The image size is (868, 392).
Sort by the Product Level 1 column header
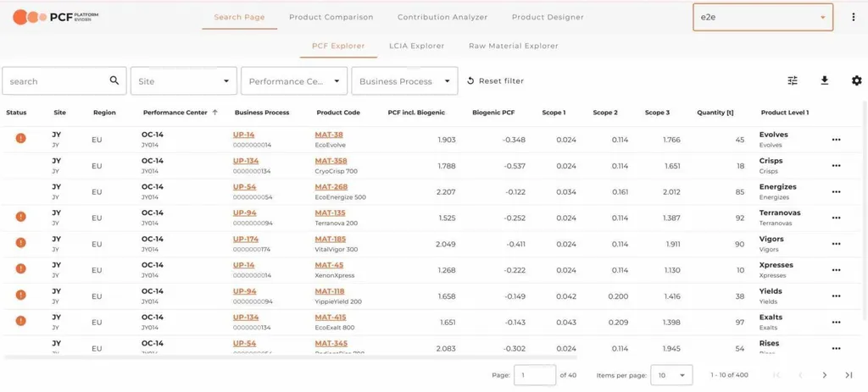(x=785, y=113)
